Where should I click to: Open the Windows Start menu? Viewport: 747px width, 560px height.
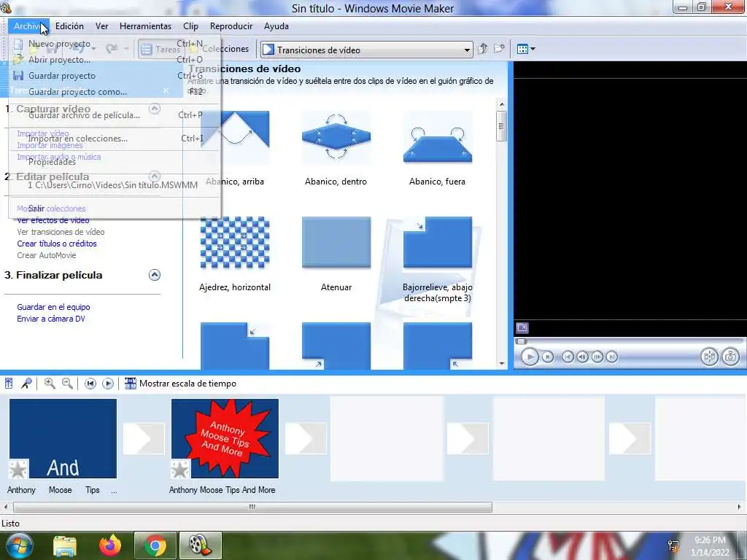click(x=19, y=545)
